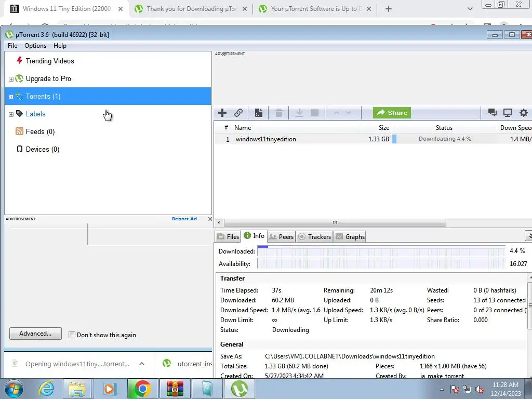Switch to the Graphs tab

[350, 237]
